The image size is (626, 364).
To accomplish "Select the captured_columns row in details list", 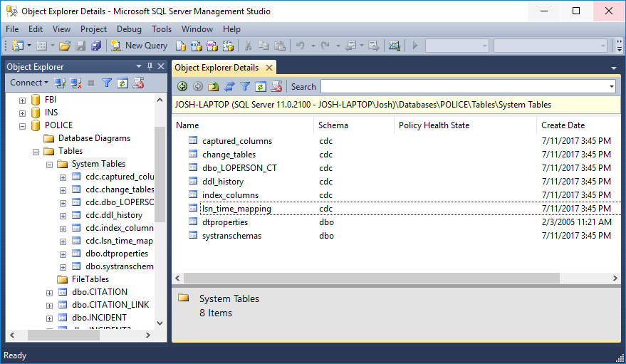I will tap(397, 141).
